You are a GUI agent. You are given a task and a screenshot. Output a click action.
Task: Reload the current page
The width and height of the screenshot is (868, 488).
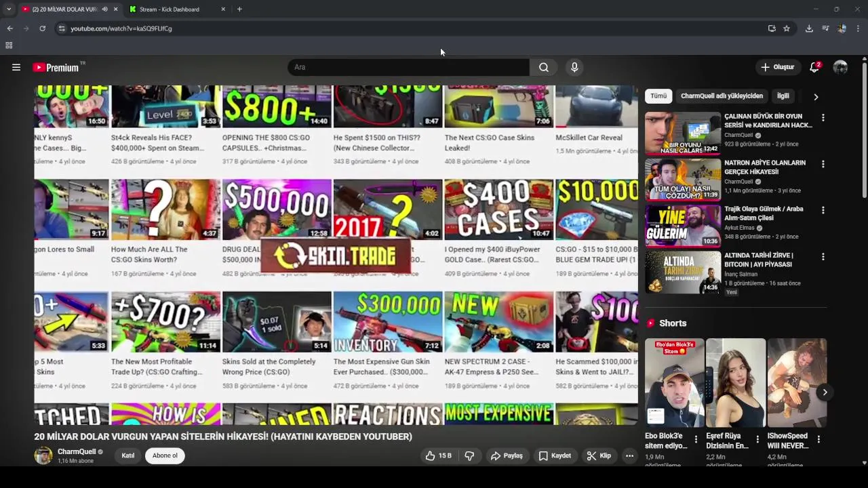point(42,28)
